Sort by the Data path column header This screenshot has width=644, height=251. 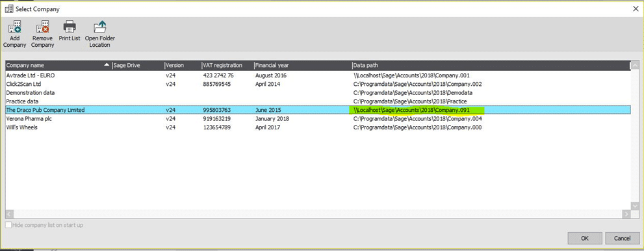coord(491,65)
